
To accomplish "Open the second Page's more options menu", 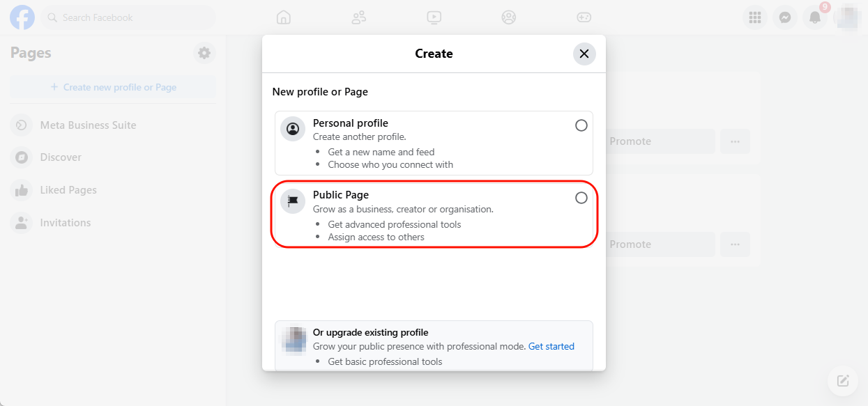I will [735, 244].
